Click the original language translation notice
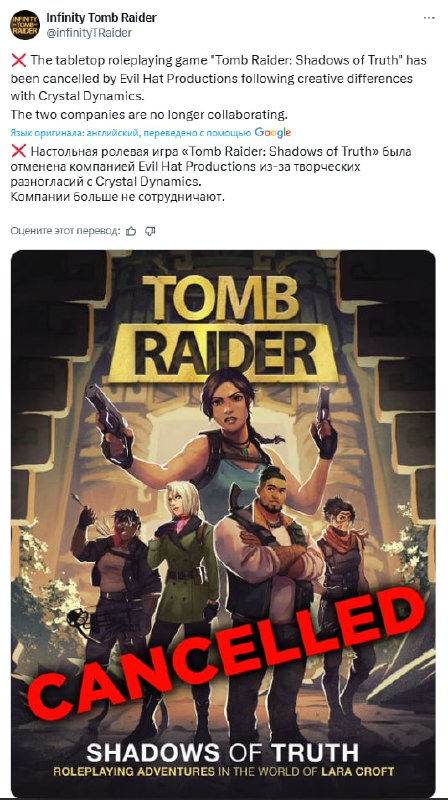 point(131,133)
